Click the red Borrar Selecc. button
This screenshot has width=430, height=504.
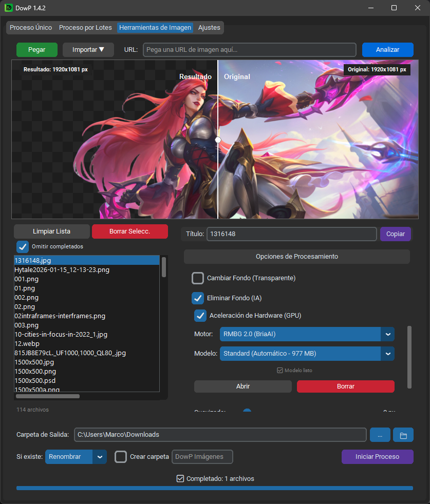pyautogui.click(x=129, y=231)
